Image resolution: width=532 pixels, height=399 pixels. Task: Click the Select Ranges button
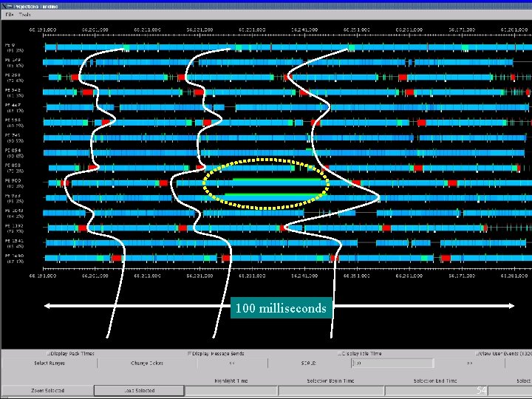point(50,363)
